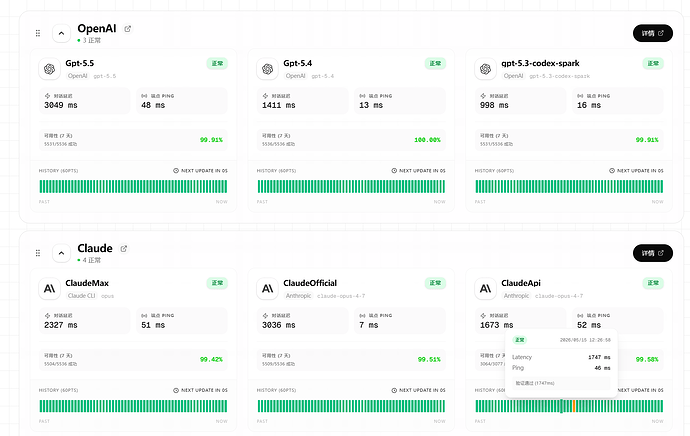This screenshot has height=436, width=690.
Task: Click Gpt-5.4 availability 100.00% value
Action: pyautogui.click(x=427, y=140)
